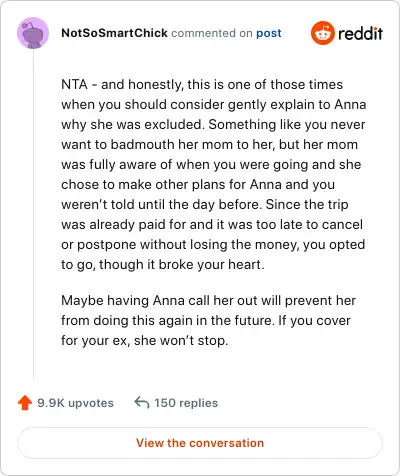Click the "commented on" header text
400x476 pixels.
pos(212,33)
